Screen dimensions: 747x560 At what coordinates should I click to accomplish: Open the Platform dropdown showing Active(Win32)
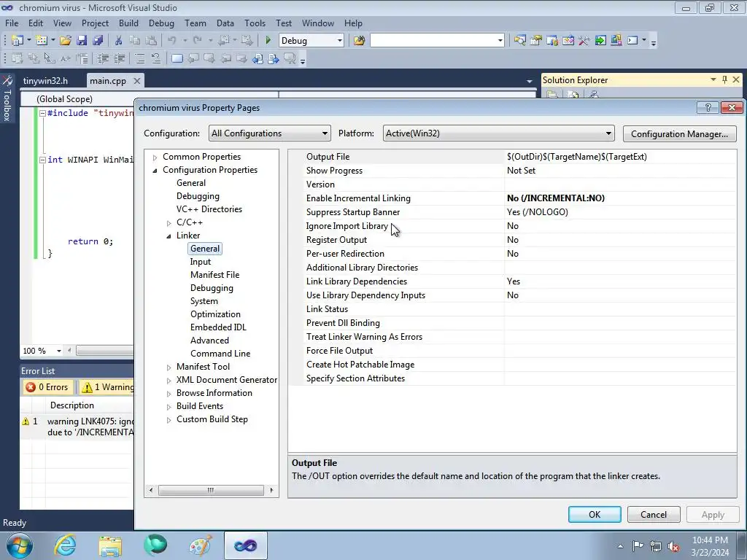498,133
